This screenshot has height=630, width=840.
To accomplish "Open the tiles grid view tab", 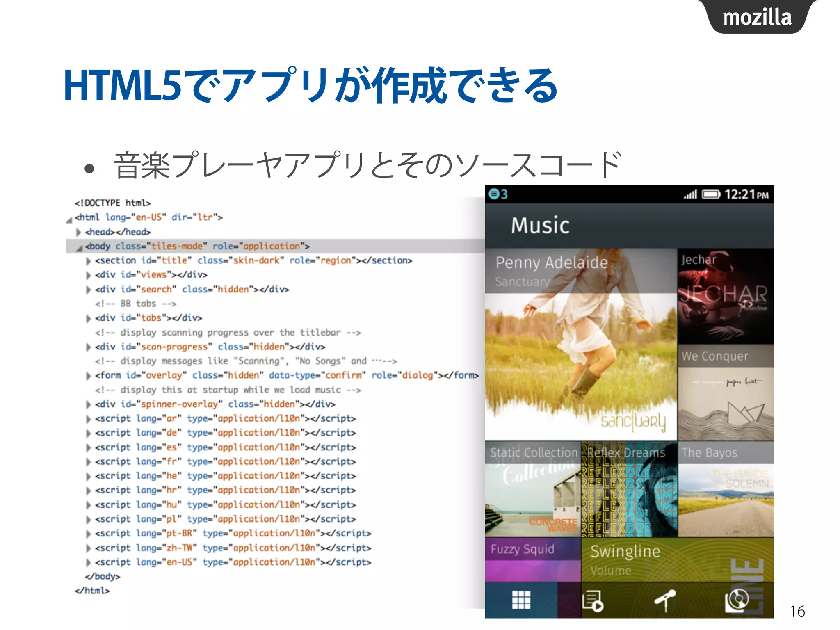I will (521, 600).
